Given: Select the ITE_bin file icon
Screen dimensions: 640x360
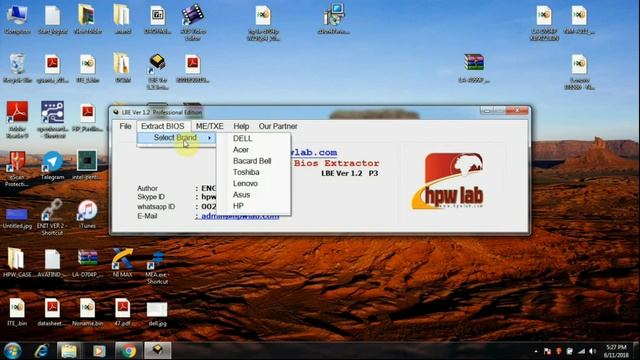Looking at the screenshot, I should 17,313.
